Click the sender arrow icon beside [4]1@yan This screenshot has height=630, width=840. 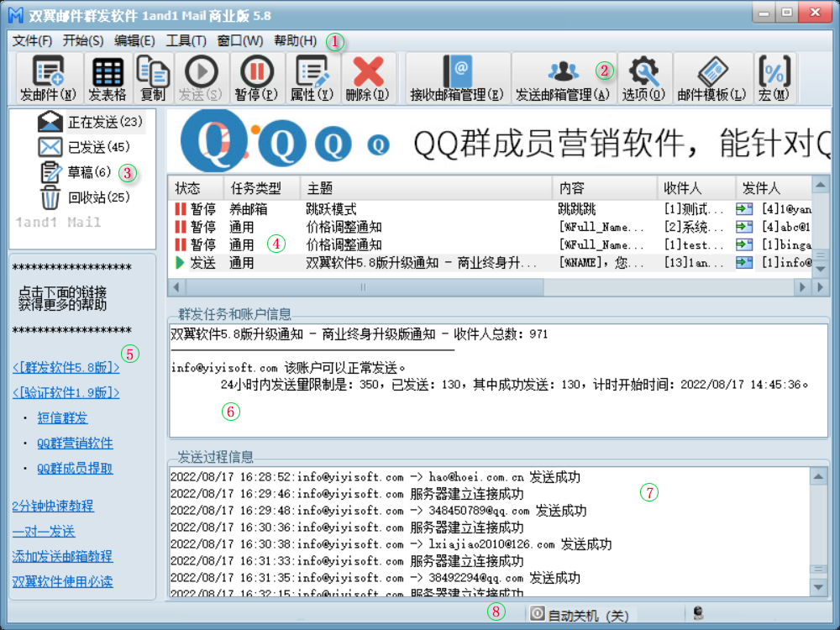coord(744,209)
